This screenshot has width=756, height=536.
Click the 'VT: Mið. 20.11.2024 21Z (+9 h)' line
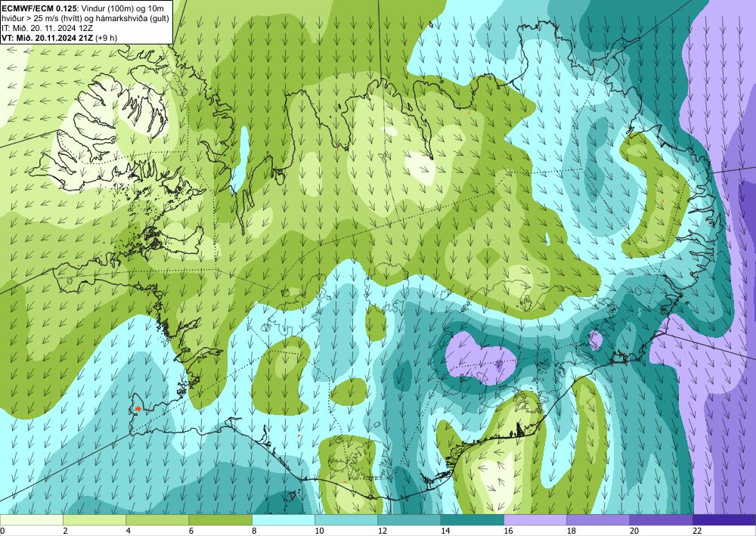pos(59,38)
